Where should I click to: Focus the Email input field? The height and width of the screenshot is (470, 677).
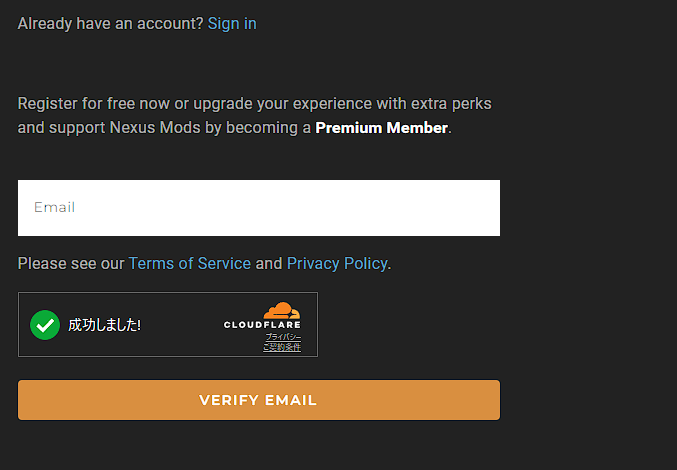click(259, 208)
